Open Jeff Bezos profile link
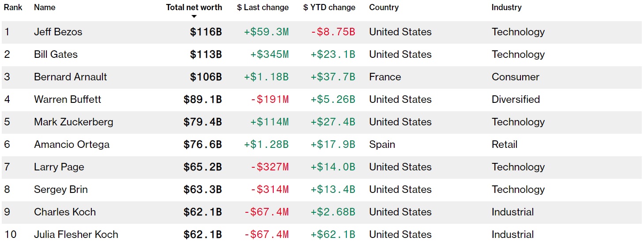The width and height of the screenshot is (644, 245). (58, 32)
